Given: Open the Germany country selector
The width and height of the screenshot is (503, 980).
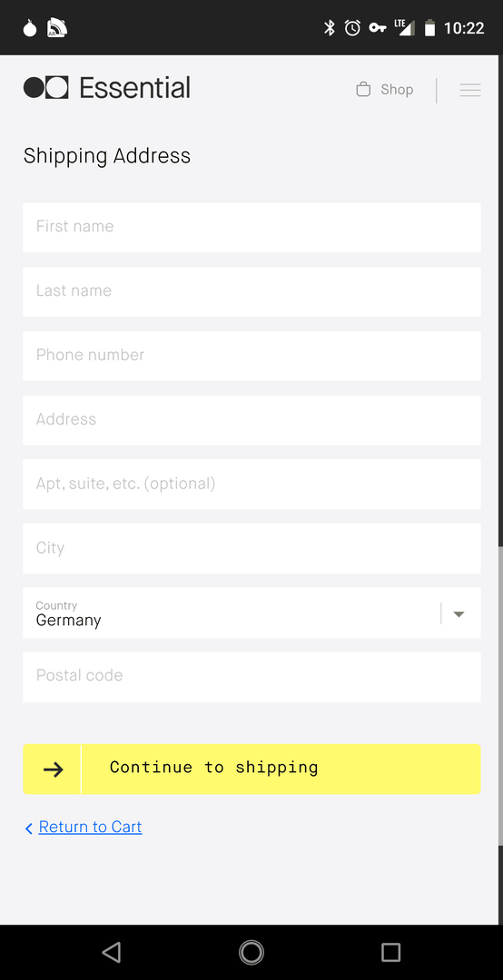Looking at the screenshot, I should (251, 612).
